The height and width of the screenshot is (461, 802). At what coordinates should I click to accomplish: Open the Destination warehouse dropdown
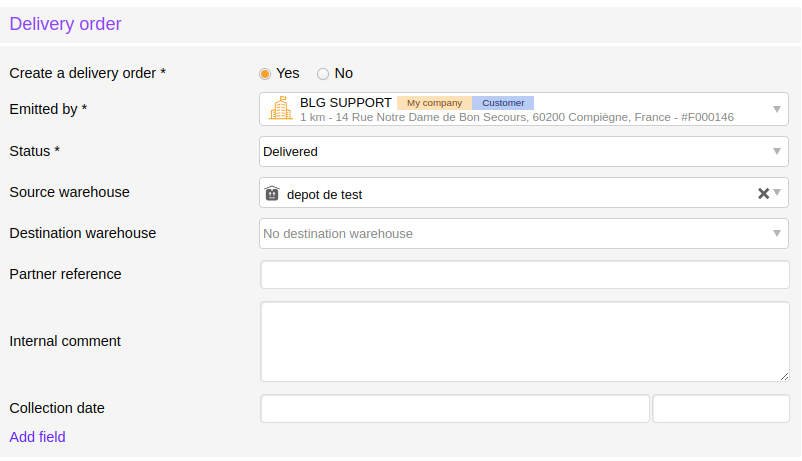(524, 233)
